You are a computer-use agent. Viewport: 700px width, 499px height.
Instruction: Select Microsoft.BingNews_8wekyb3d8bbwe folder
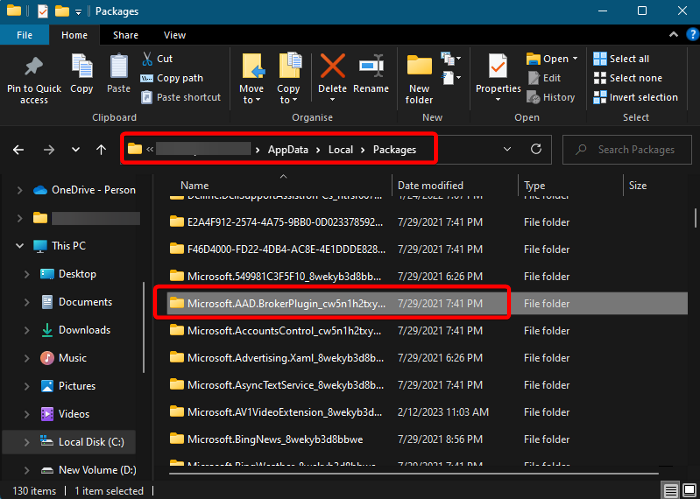tap(273, 438)
